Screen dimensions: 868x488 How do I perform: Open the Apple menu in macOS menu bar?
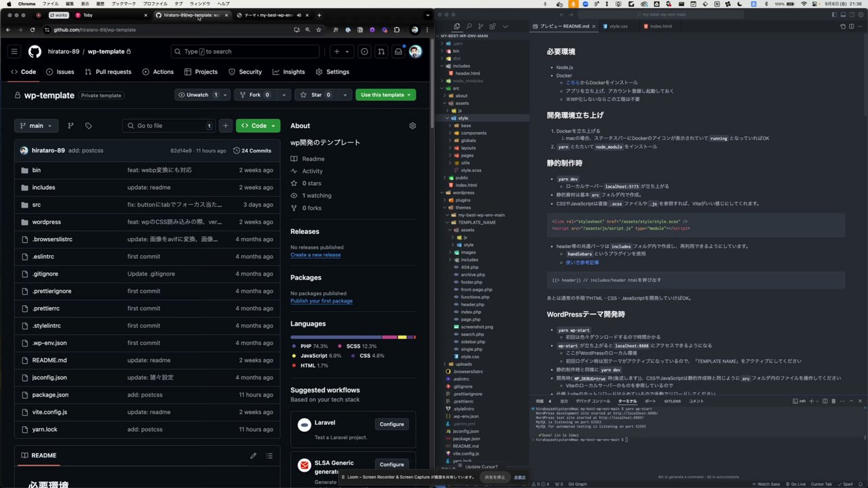click(9, 3)
